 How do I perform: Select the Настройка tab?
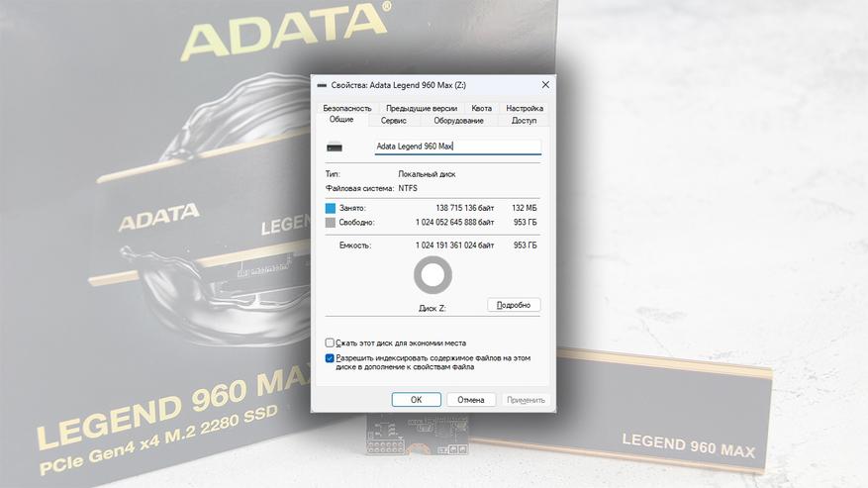(525, 108)
